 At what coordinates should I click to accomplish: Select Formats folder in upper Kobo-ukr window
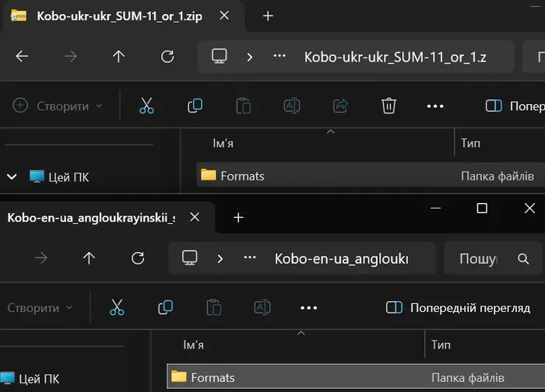click(371, 176)
